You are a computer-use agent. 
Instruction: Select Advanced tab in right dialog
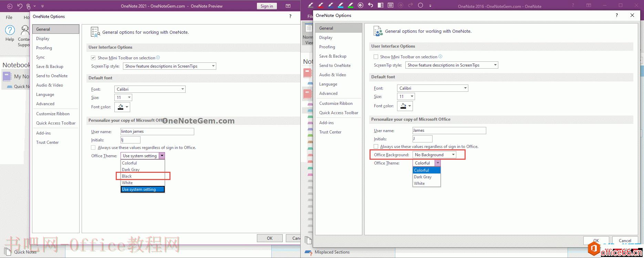pyautogui.click(x=338, y=93)
